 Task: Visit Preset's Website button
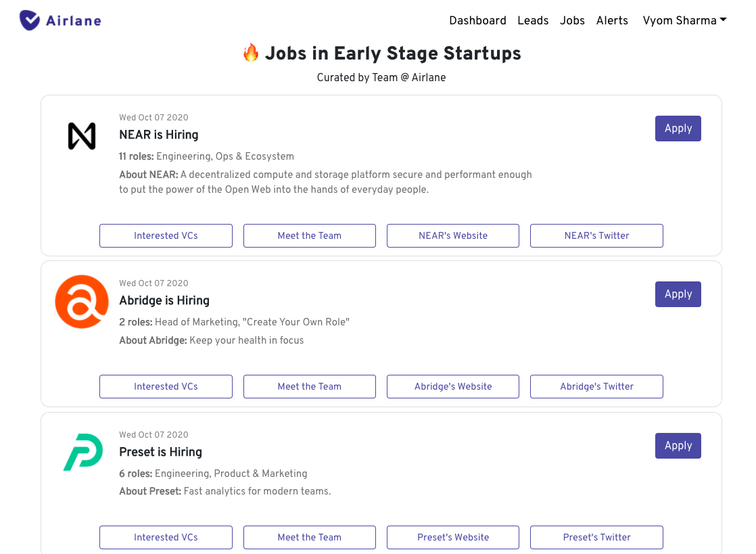[x=453, y=537]
